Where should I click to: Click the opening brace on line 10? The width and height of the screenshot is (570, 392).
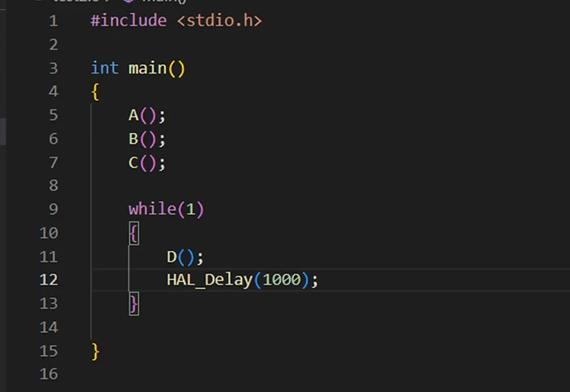[x=134, y=234]
